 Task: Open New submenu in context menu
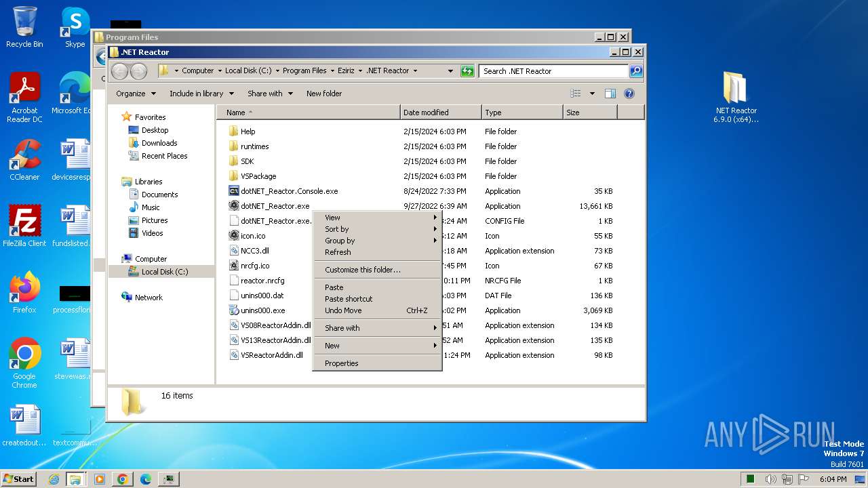377,346
